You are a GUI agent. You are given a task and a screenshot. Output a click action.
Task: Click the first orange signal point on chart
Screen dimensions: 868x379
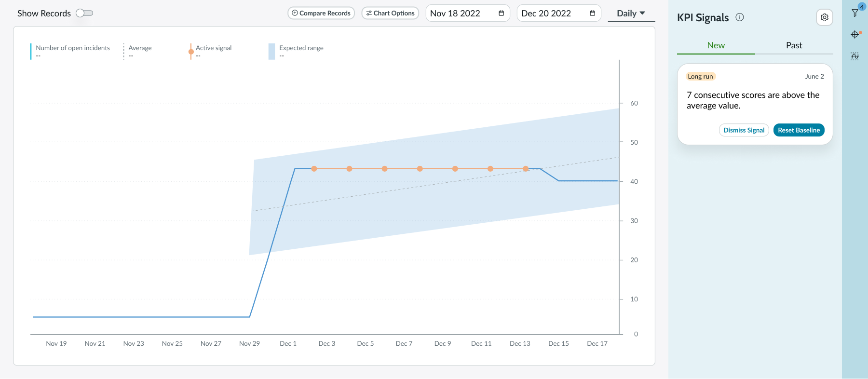click(314, 169)
